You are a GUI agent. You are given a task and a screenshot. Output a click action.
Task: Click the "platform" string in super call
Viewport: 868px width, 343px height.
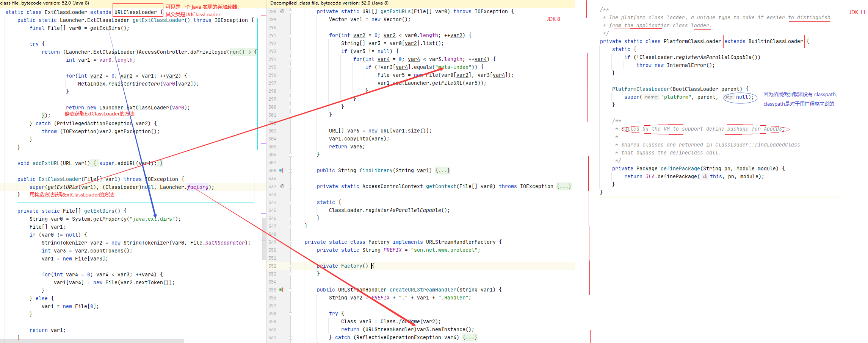(676, 97)
